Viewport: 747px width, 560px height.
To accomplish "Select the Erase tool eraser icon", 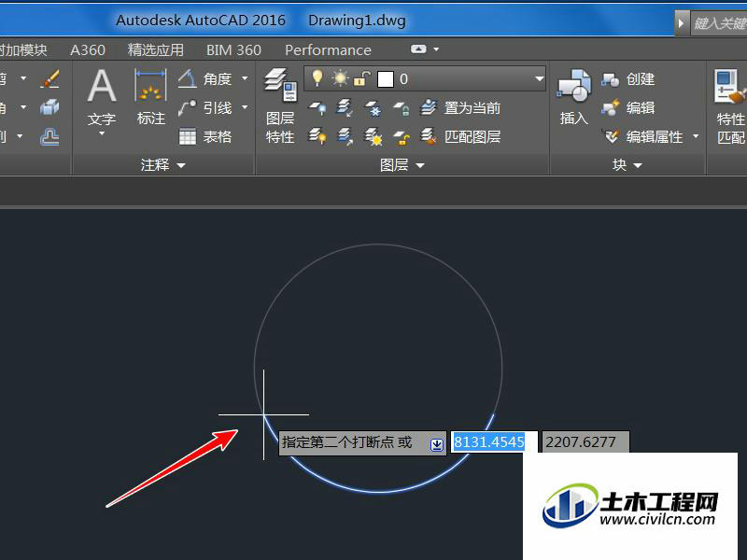I will tap(50, 78).
